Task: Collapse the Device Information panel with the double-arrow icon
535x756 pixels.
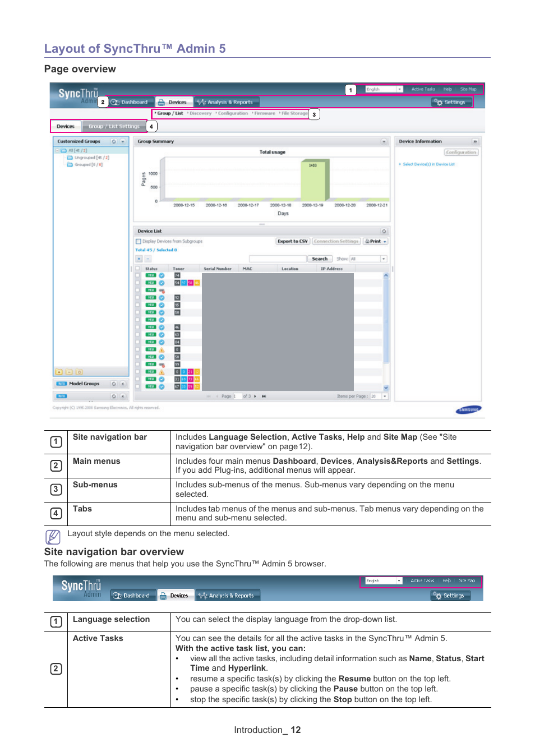Action: pos(475,141)
